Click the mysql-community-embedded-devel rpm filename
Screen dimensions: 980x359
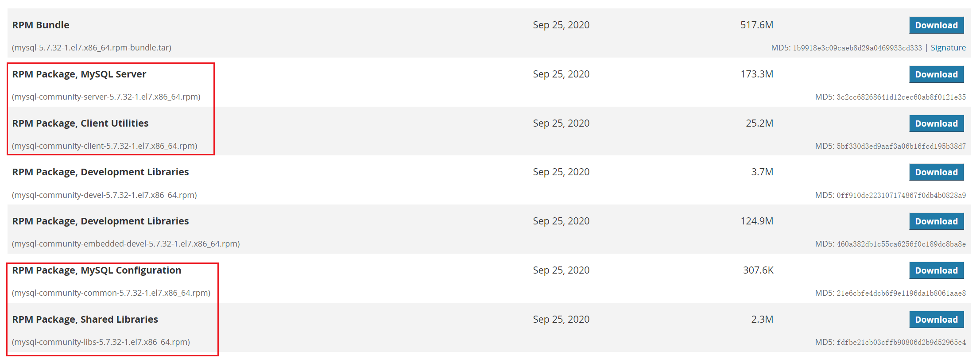coord(126,244)
